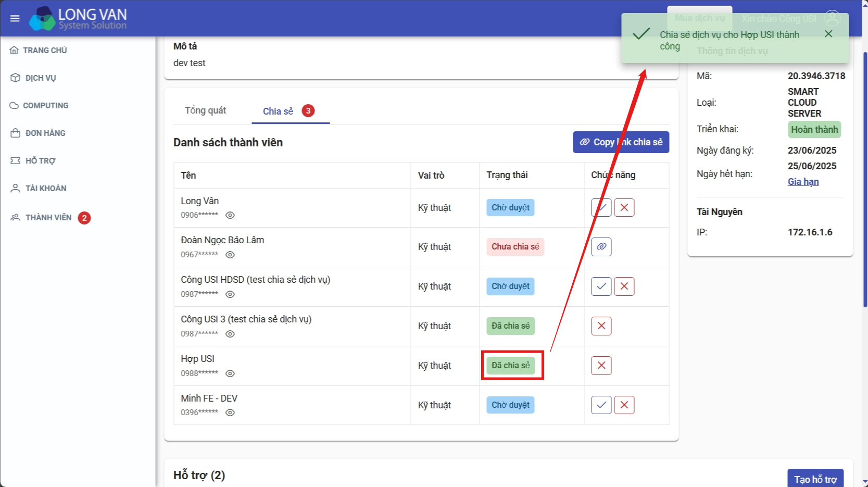Show Công USI 3 phone number

tap(230, 334)
